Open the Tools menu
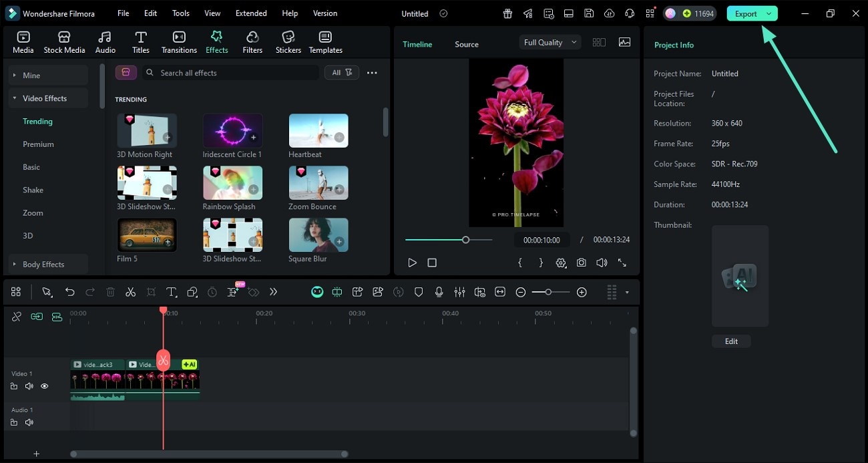 point(180,13)
